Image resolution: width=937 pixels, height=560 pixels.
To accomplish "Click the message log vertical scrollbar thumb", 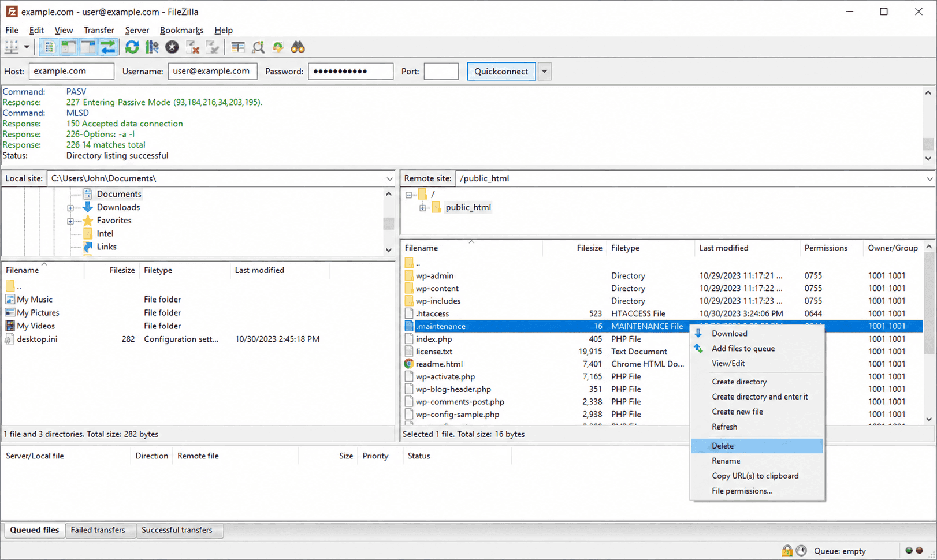I will tap(928, 143).
